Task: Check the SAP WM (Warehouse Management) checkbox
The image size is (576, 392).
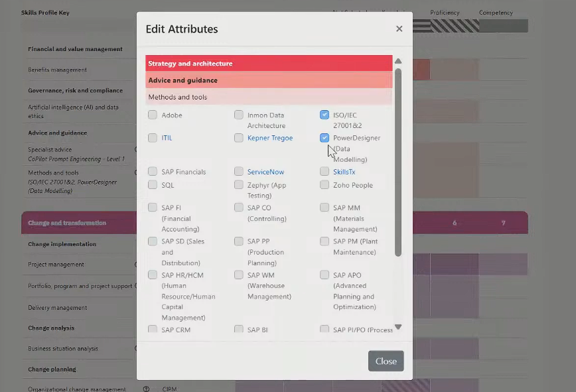Action: 239,275
